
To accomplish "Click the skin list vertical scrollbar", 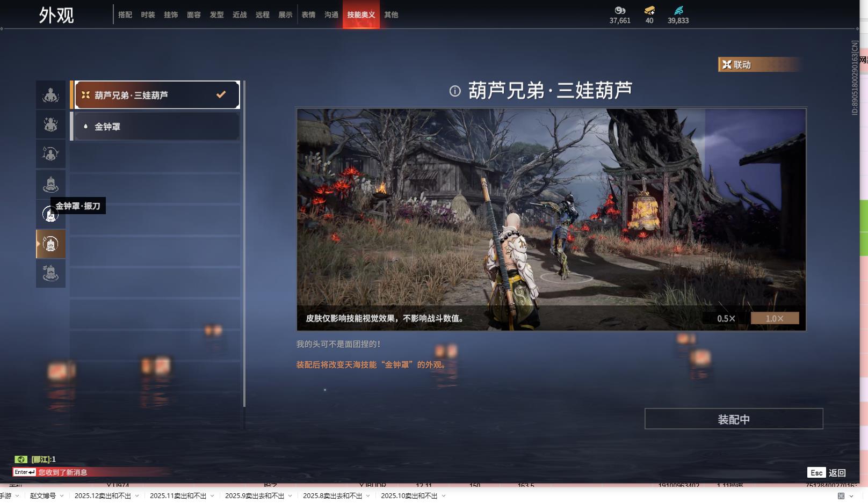I will click(x=244, y=244).
